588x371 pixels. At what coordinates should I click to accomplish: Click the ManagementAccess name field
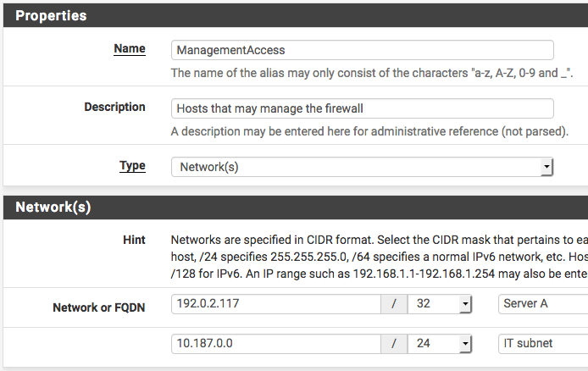pos(362,50)
